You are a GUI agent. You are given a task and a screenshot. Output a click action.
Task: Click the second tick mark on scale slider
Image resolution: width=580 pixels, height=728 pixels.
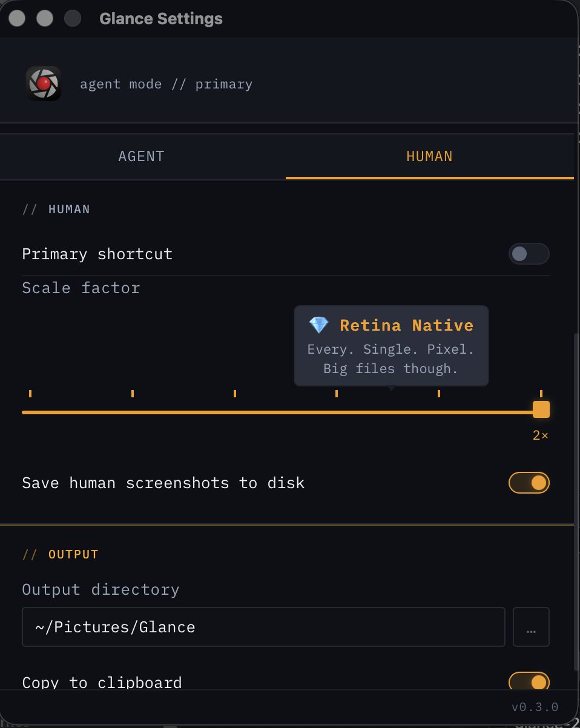point(133,394)
